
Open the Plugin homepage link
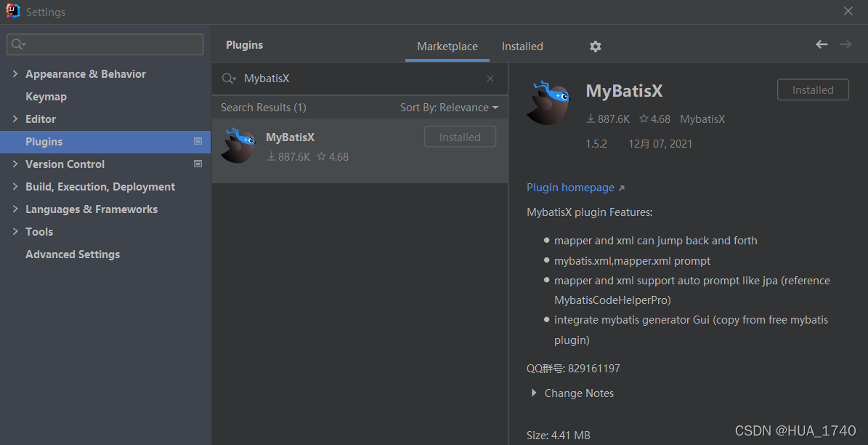[575, 188]
